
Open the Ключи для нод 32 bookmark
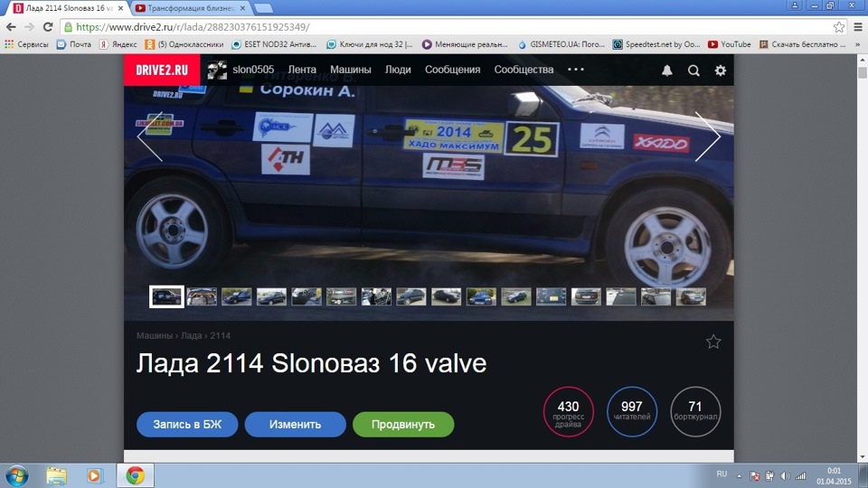(x=369, y=44)
